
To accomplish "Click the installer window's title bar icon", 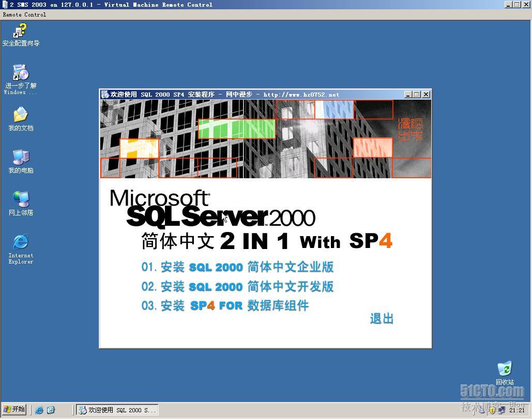I will [105, 94].
